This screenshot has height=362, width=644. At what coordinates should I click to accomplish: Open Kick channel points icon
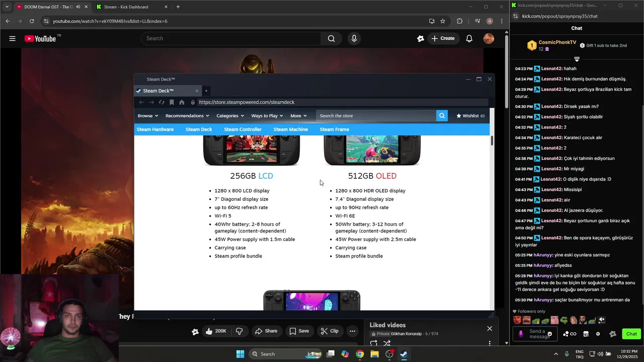(570, 334)
